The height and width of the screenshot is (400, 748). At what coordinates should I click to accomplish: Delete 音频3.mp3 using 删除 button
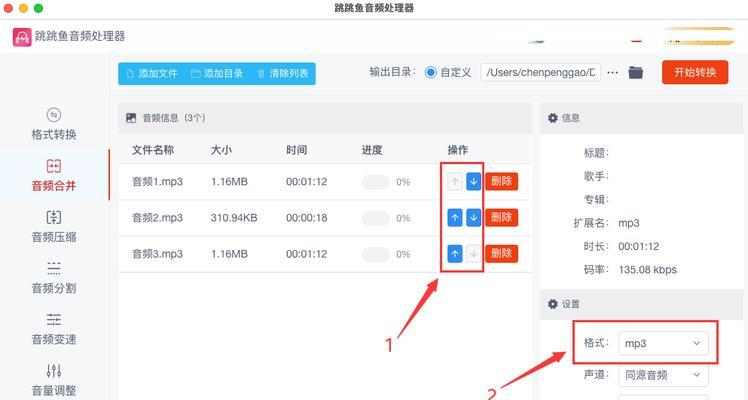coord(501,254)
